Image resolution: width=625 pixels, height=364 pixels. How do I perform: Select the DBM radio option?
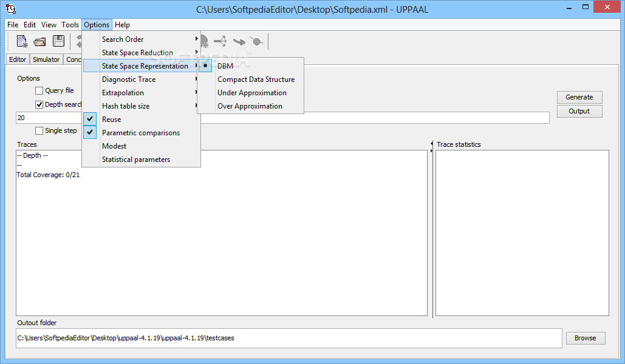click(251, 66)
